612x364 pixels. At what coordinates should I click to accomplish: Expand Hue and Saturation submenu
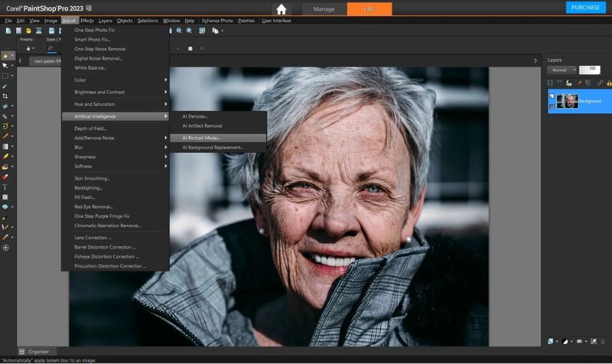(x=115, y=104)
